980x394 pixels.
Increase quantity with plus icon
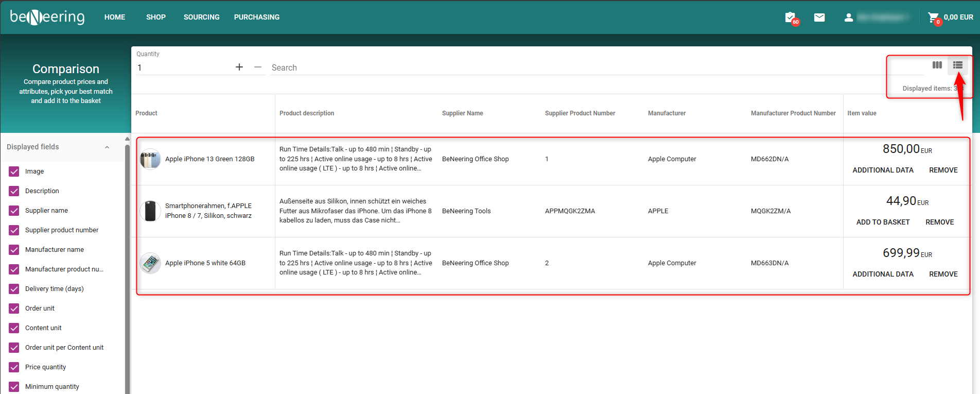[x=239, y=67]
